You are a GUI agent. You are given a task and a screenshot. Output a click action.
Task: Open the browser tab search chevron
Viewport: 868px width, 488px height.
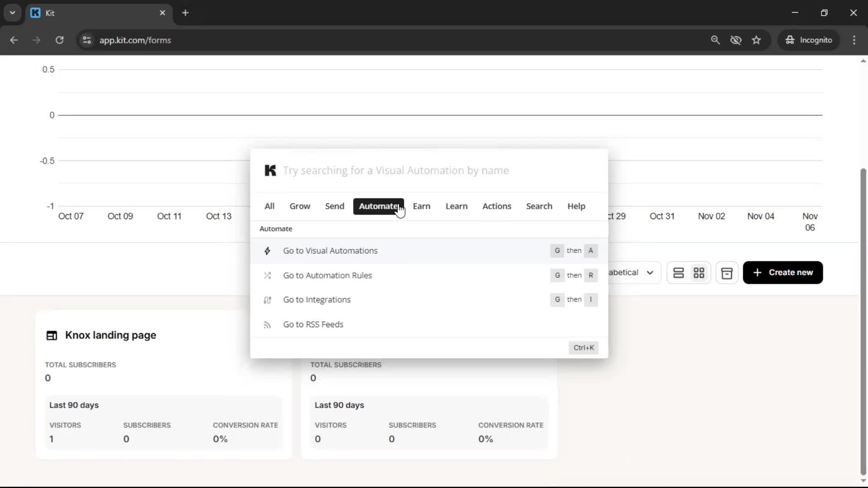click(13, 13)
